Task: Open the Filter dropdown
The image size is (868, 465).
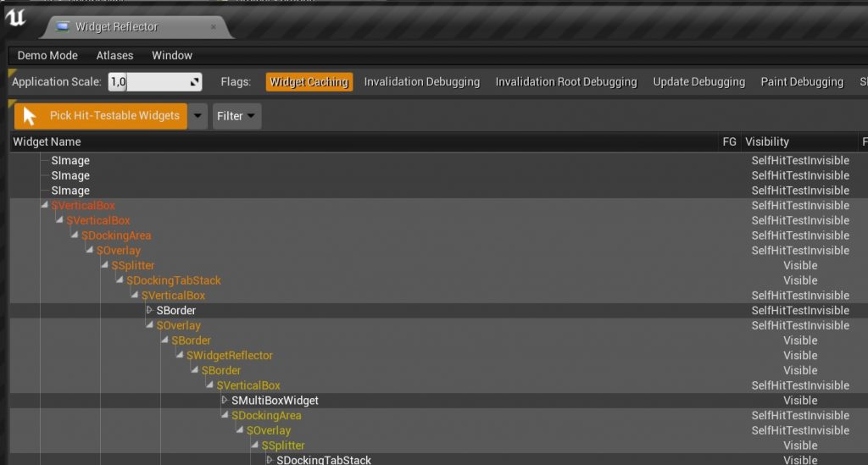Action: [237, 116]
